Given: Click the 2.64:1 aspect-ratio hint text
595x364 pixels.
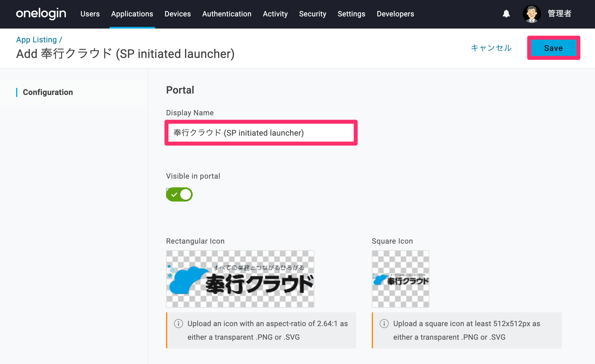Looking at the screenshot, I should pos(268,330).
